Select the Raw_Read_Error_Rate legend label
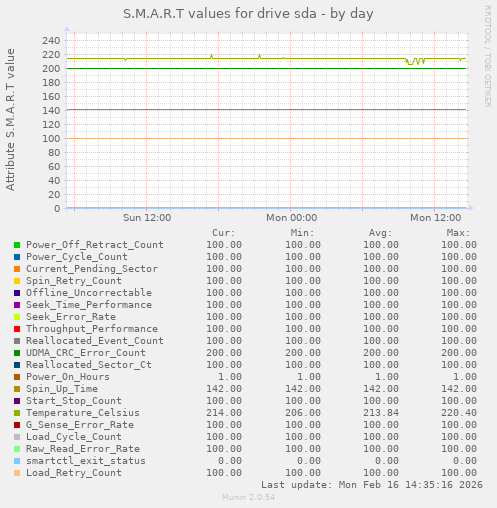Screen dimensions: 497x508 (83, 449)
